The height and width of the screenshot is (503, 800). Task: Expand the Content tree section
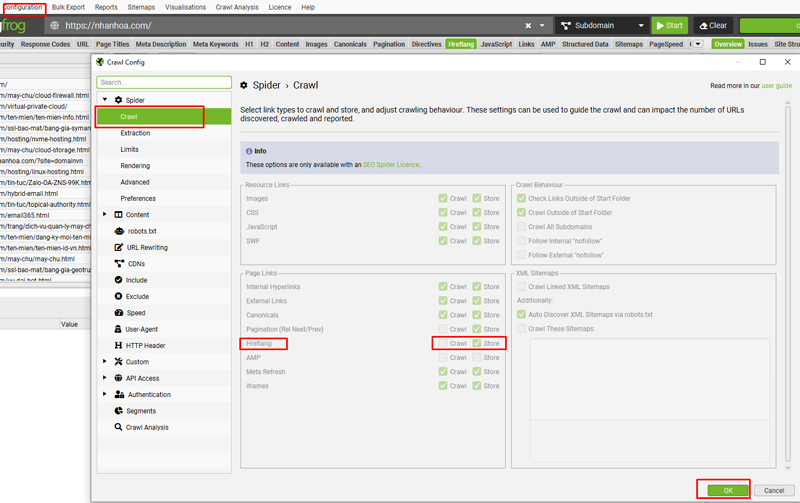(x=105, y=215)
